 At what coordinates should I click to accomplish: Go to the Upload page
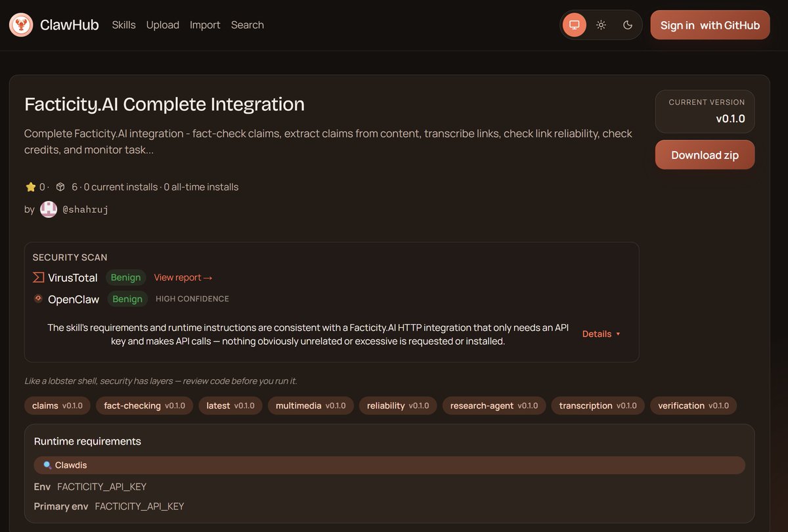pos(163,25)
